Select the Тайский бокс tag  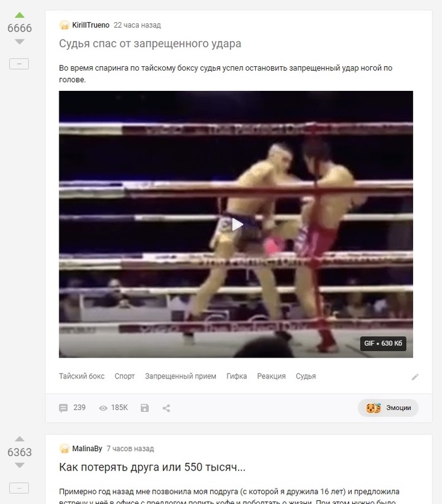coord(81,376)
